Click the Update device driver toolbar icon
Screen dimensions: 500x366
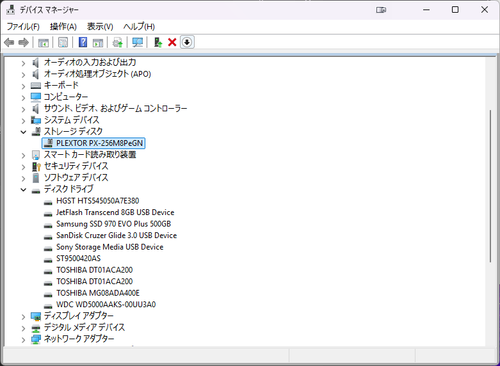(x=117, y=42)
